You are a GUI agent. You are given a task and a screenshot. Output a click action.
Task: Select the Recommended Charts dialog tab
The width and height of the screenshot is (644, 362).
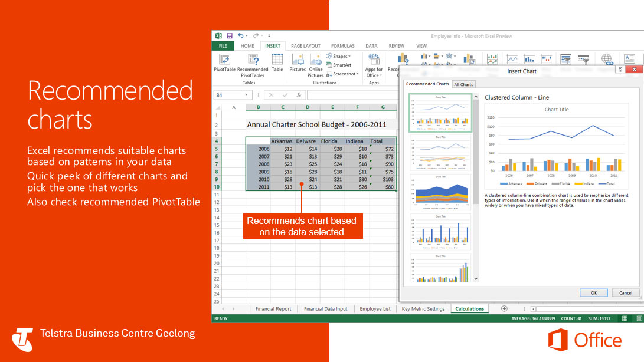(427, 84)
